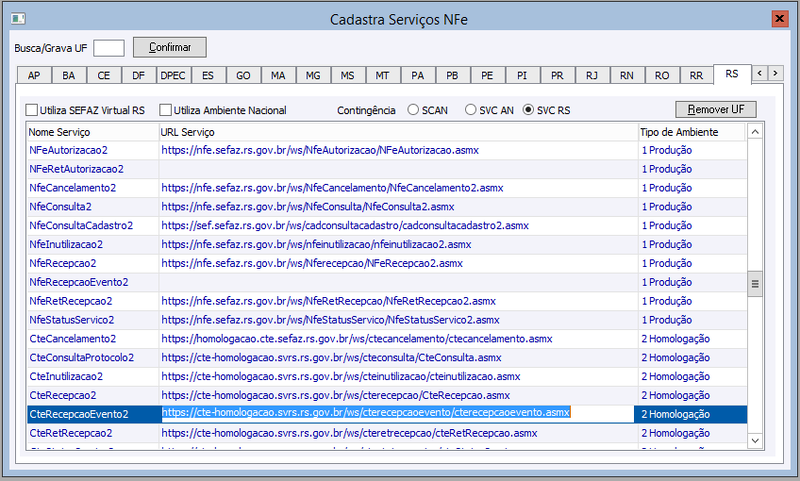Select the SVC RS contingency option
Screen dimensions: 800x481
coord(529,110)
